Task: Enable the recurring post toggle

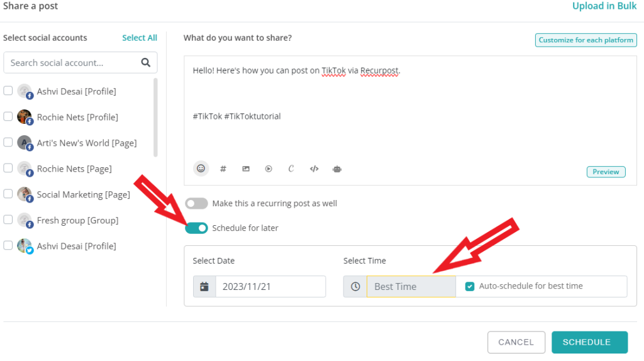Action: tap(196, 203)
